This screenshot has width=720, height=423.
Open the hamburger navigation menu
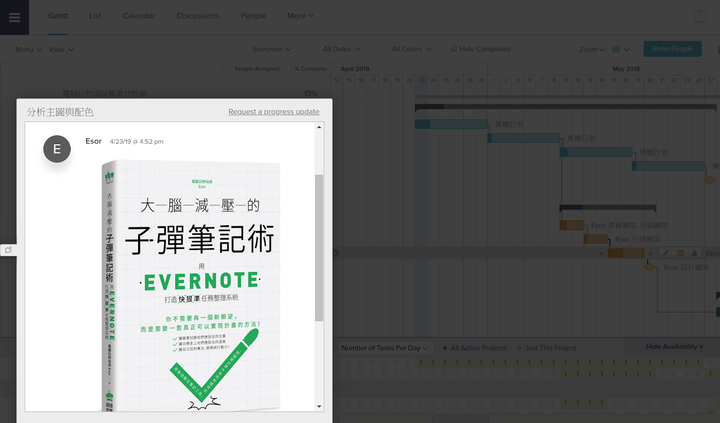pyautogui.click(x=14, y=17)
